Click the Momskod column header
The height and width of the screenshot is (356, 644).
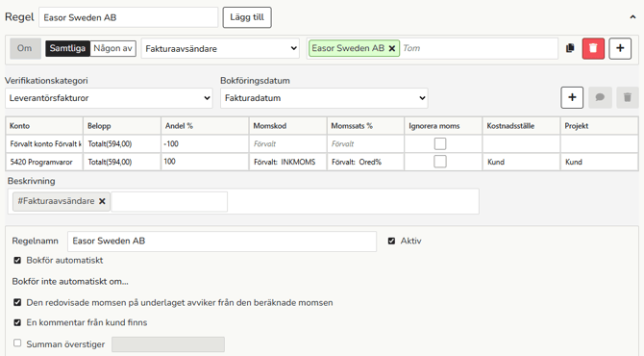point(288,126)
